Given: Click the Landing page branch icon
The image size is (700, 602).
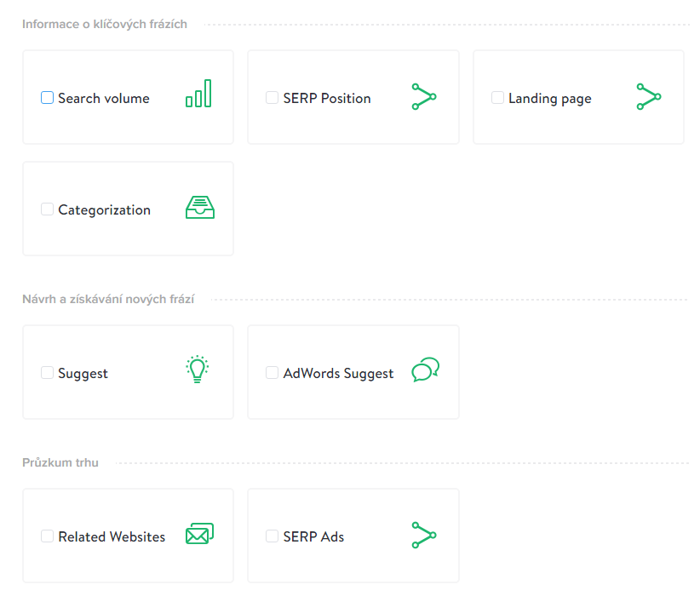Looking at the screenshot, I should tap(649, 96).
